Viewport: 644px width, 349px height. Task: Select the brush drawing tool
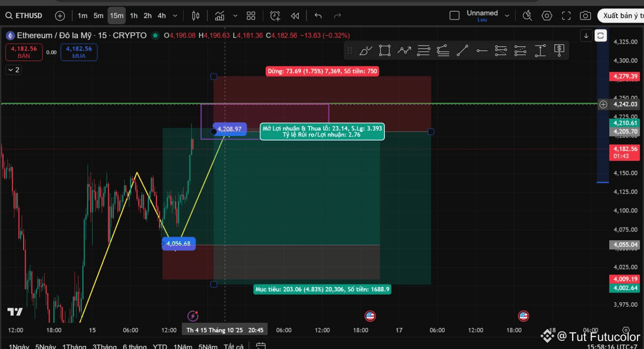tap(366, 50)
